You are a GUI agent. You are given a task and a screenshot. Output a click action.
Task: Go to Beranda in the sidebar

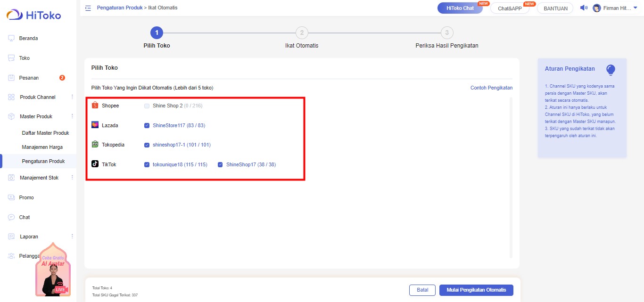(28, 38)
